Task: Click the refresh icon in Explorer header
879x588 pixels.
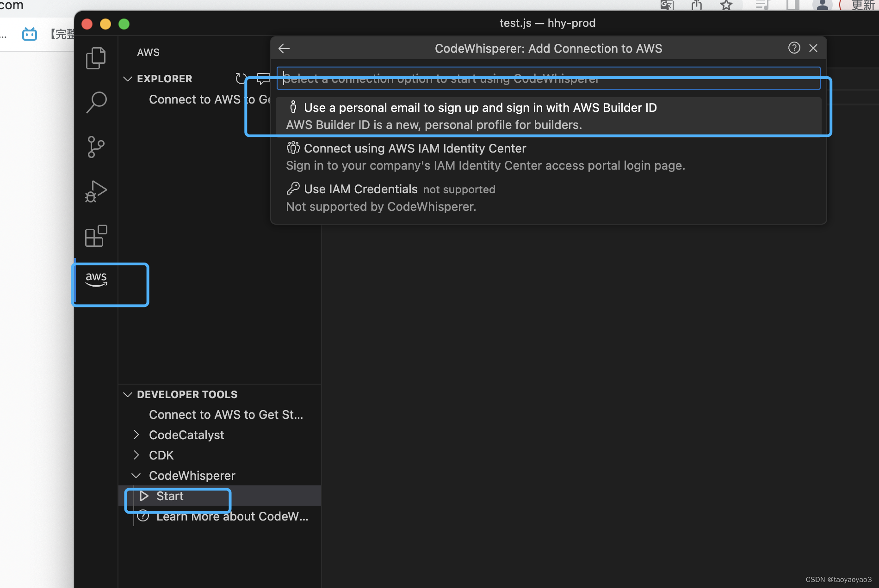Action: [241, 79]
